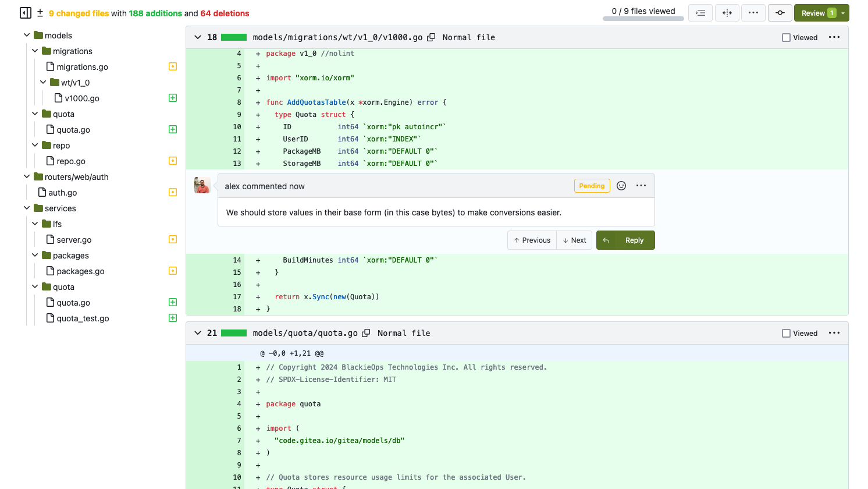This screenshot has height=489, width=868.
Task: Reply to alex's comment
Action: click(625, 240)
